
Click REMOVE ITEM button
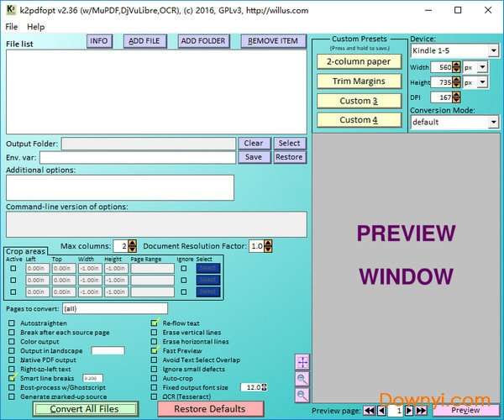coord(273,41)
